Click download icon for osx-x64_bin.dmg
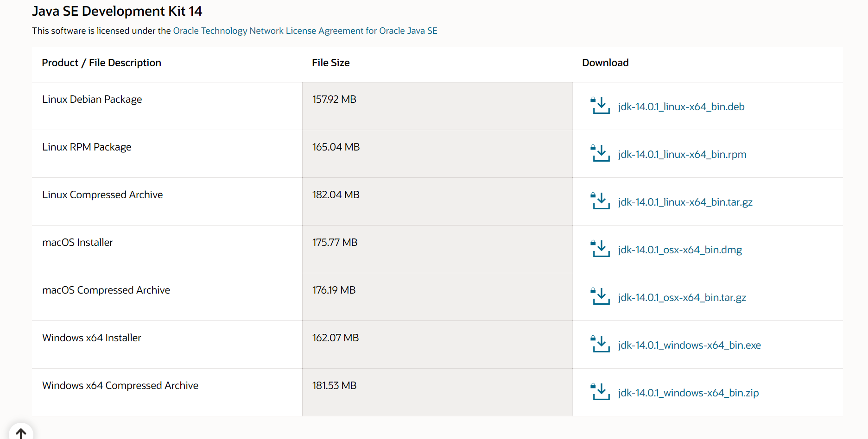Image resolution: width=868 pixels, height=439 pixels. 601,249
